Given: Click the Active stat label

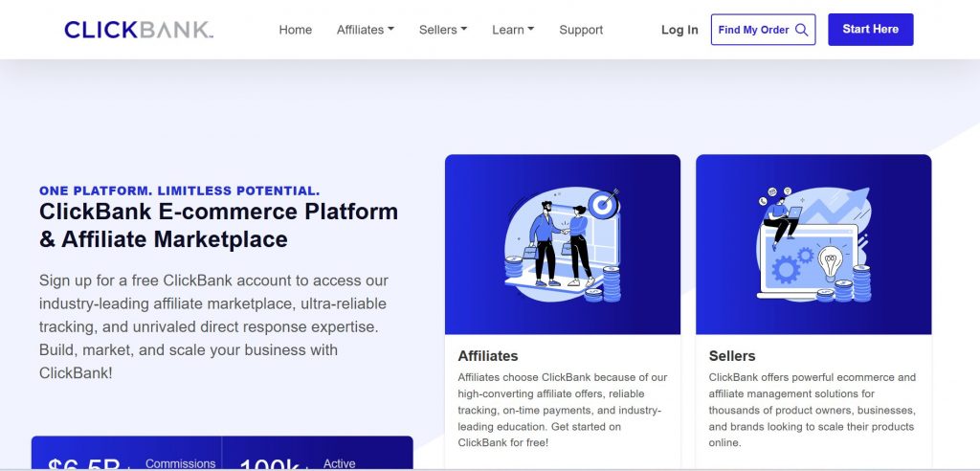Looking at the screenshot, I should pyautogui.click(x=340, y=463).
